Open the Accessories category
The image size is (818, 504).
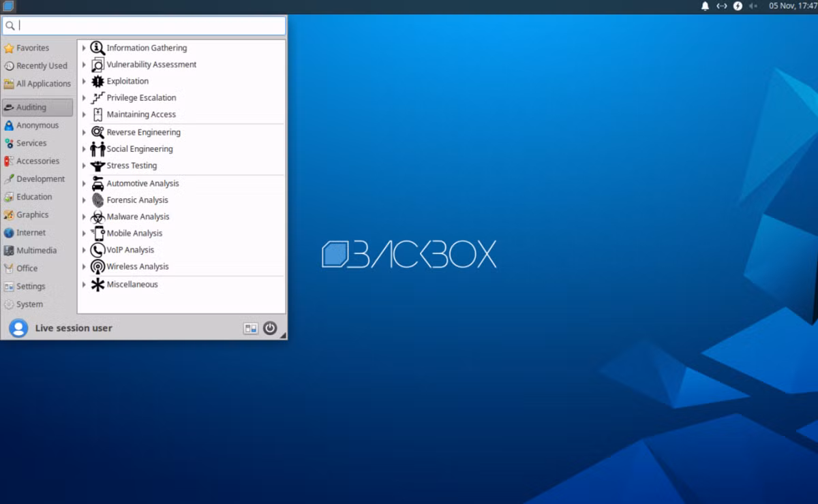37,161
